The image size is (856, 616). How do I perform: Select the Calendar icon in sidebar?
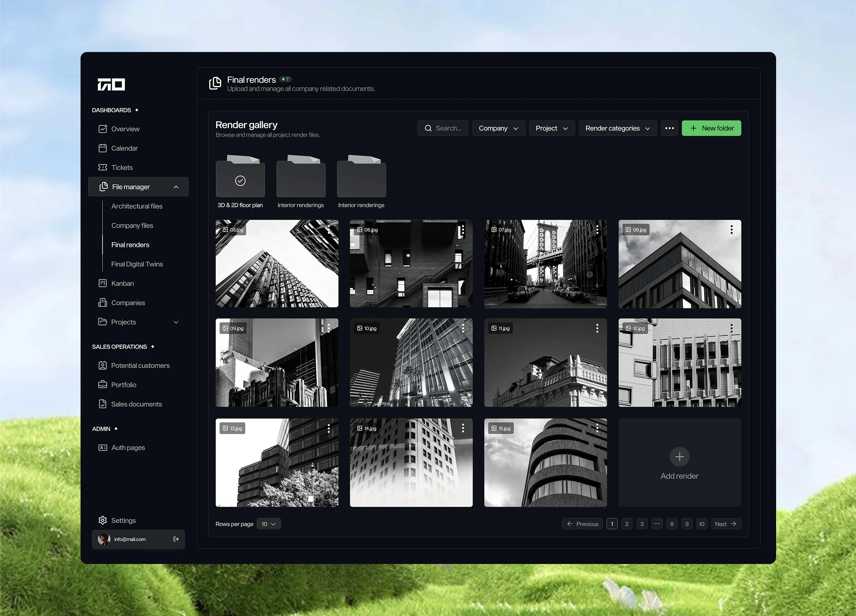pyautogui.click(x=103, y=148)
